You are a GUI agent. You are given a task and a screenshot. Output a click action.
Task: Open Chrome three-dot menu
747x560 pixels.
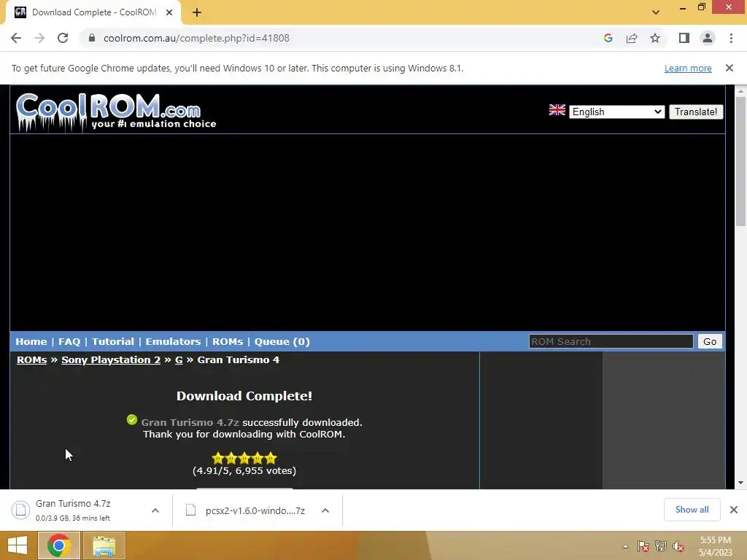[731, 38]
